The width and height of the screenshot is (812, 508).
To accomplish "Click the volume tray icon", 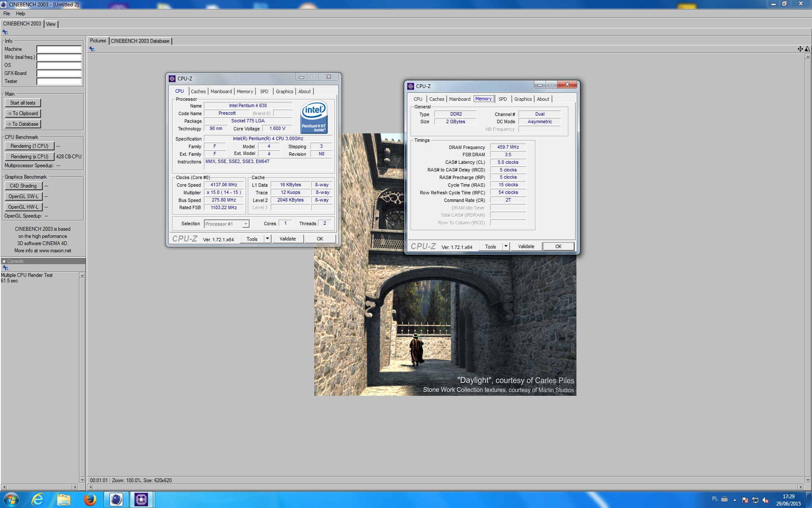I will click(x=765, y=500).
